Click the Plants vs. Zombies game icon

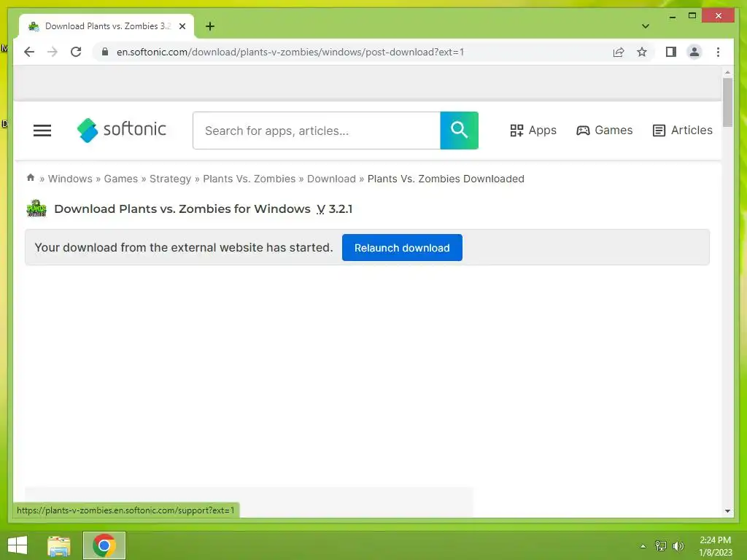point(36,209)
